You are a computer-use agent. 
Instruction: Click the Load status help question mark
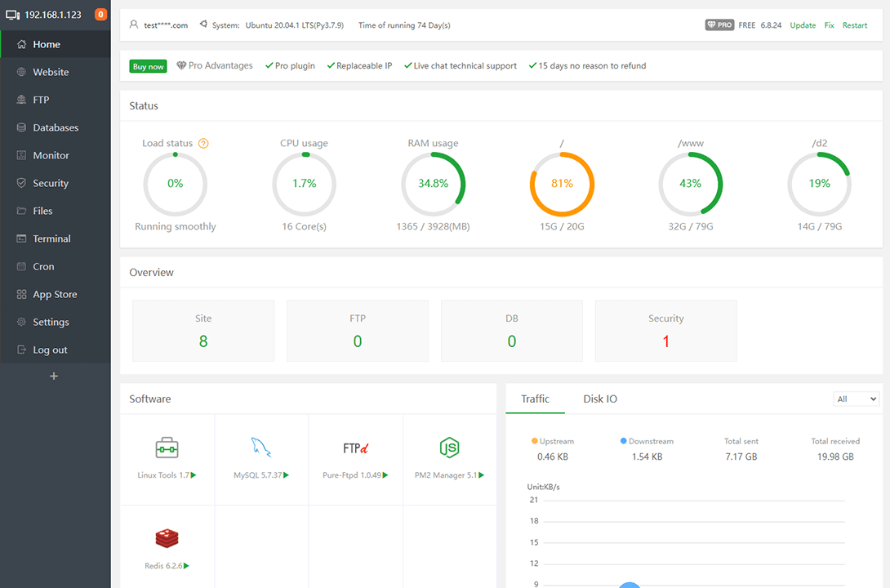203,143
